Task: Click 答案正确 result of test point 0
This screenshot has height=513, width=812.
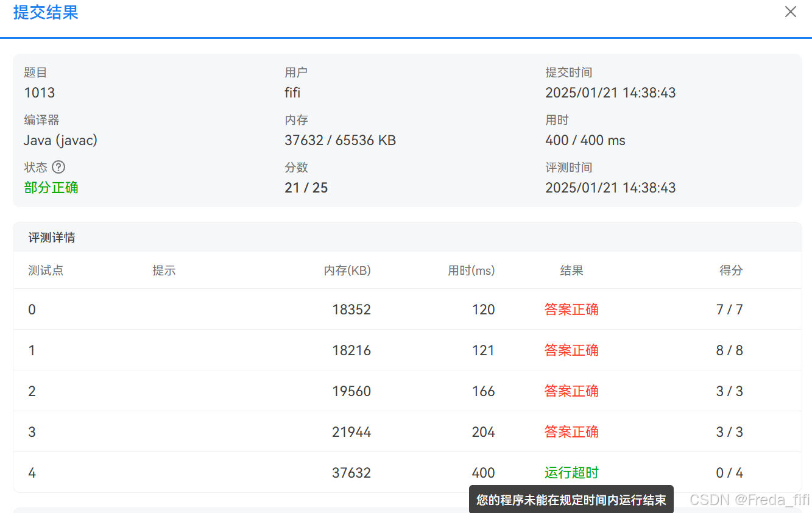Action: pos(571,309)
